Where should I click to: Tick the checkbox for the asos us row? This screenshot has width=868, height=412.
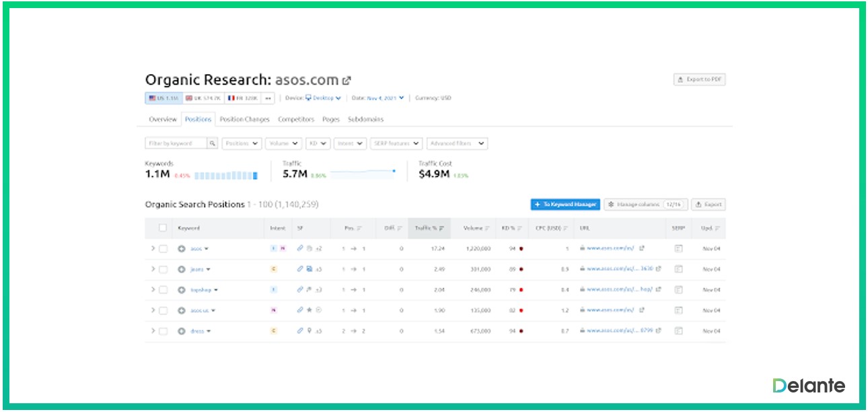(163, 310)
